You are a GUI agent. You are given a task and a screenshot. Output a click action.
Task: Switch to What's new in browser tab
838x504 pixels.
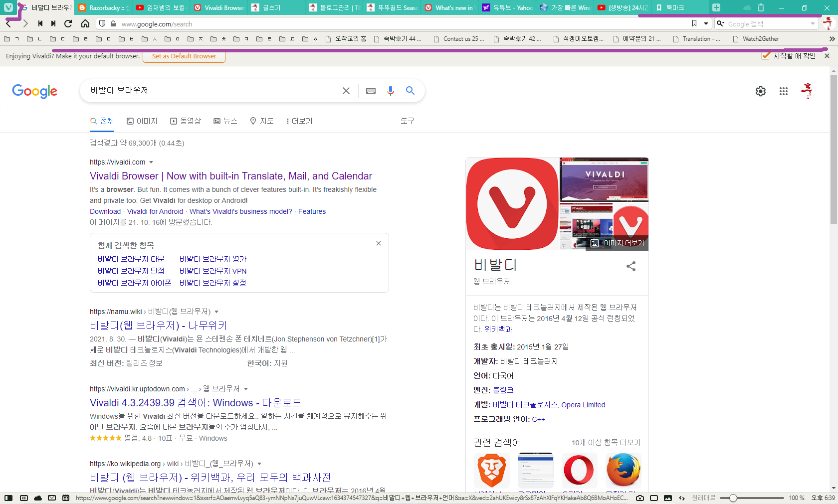click(x=449, y=7)
